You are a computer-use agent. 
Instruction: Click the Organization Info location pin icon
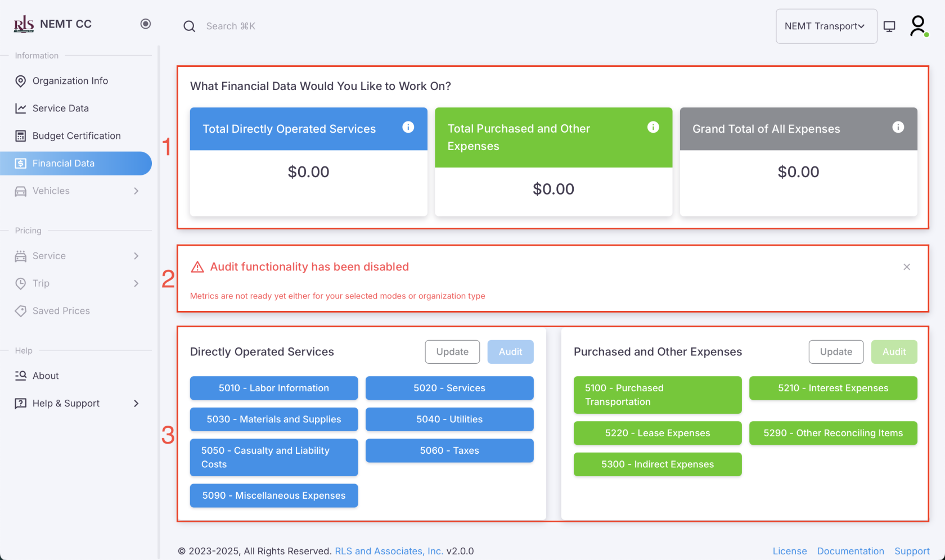(x=21, y=81)
